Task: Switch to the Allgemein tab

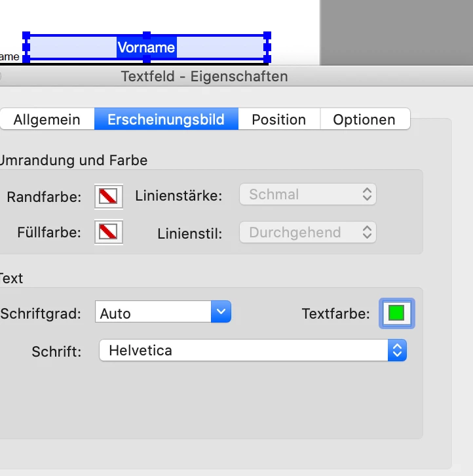Action: pos(47,119)
